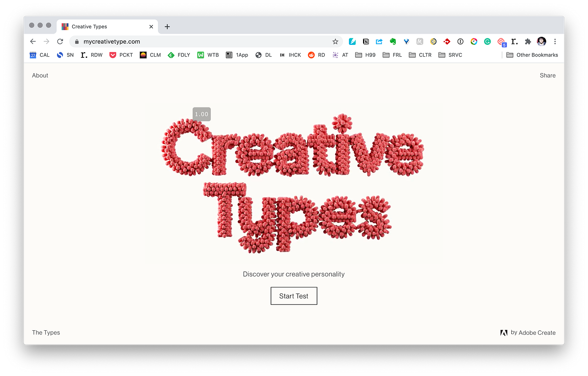The width and height of the screenshot is (588, 376).
Task: Open the CLM bookmark
Action: pyautogui.click(x=150, y=55)
